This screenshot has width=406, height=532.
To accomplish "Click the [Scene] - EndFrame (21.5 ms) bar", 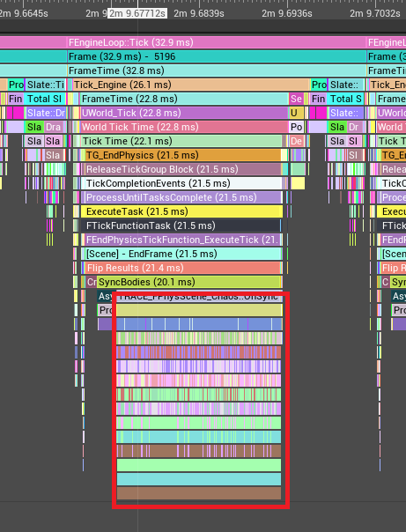I will (x=181, y=254).
